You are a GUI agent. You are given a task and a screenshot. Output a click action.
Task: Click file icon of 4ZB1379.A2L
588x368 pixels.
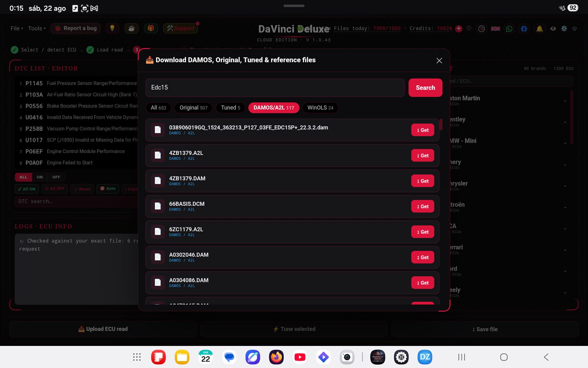click(158, 155)
